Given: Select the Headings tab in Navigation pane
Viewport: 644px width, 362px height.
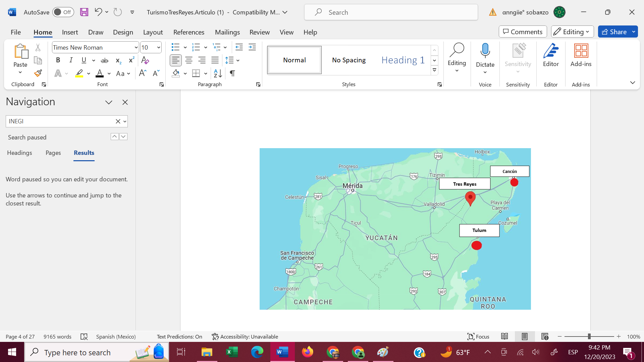Looking at the screenshot, I should pyautogui.click(x=19, y=153).
